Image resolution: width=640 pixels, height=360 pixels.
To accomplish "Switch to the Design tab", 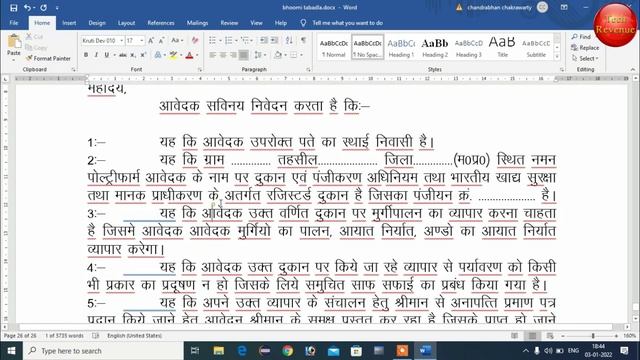I will click(x=97, y=23).
